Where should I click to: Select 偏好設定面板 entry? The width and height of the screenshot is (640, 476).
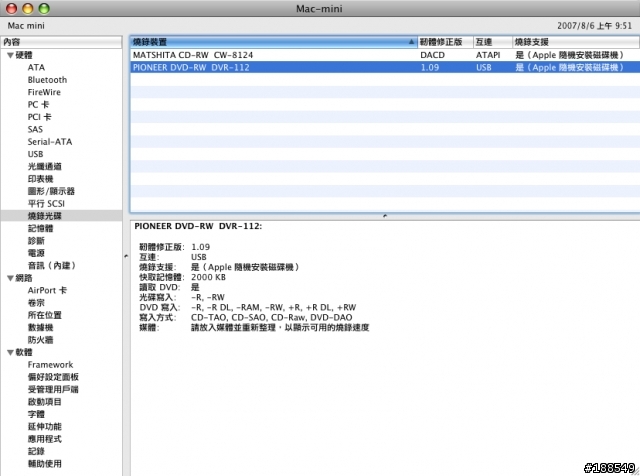click(x=53, y=377)
